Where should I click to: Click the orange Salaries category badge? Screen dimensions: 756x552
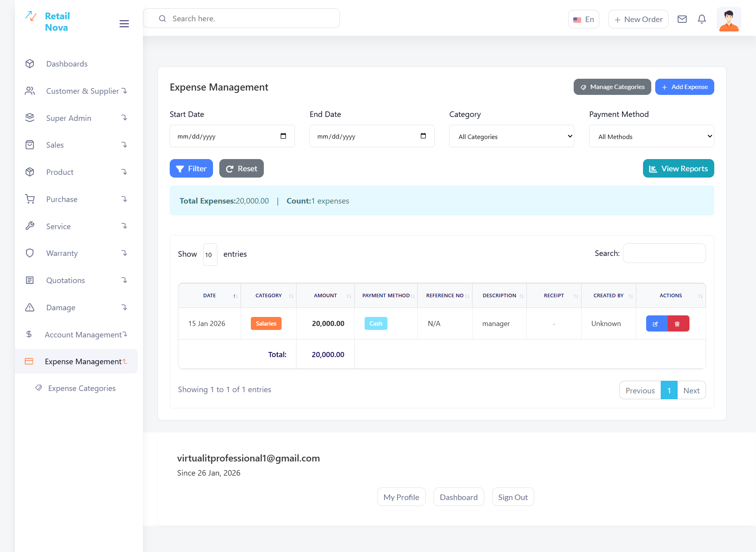click(266, 324)
